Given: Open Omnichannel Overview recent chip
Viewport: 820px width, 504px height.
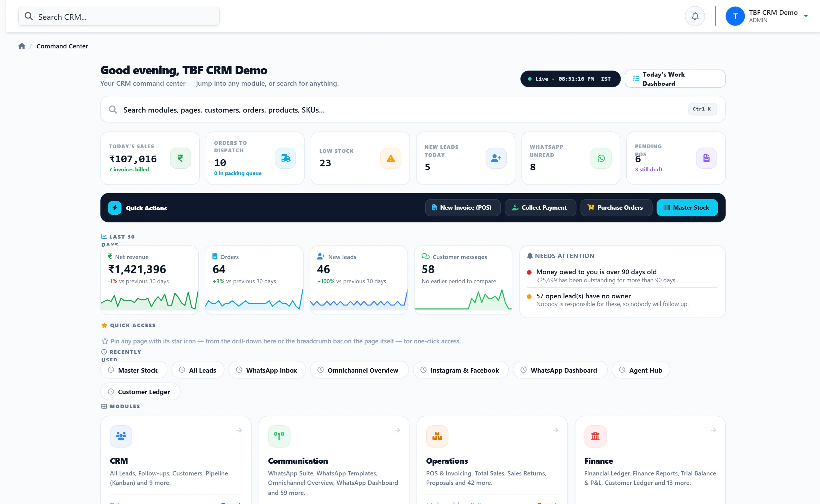Looking at the screenshot, I should tap(359, 370).
